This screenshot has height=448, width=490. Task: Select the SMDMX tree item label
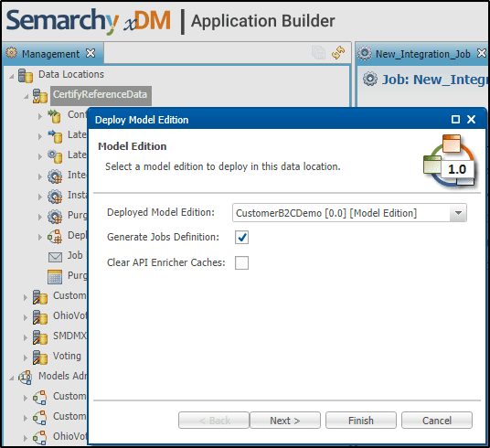coord(69,336)
